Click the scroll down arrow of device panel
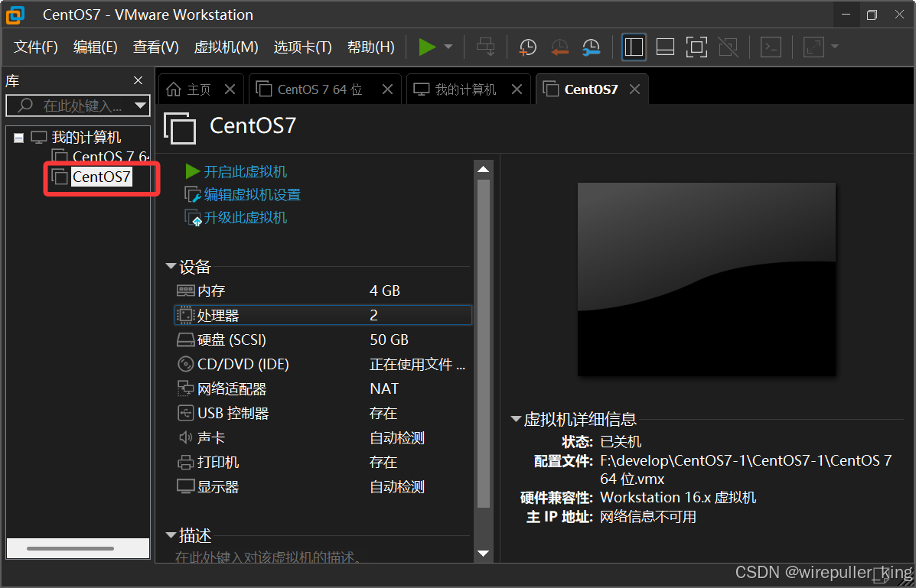916x588 pixels. 483,553
